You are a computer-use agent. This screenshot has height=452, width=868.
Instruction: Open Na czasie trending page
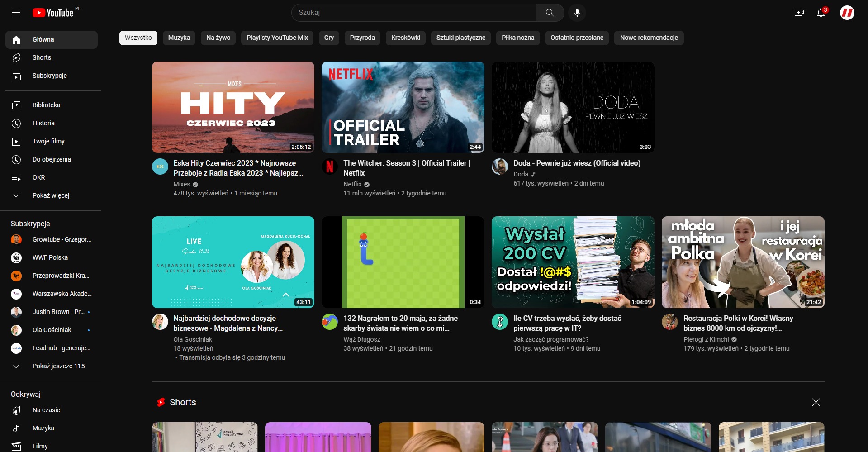[52, 410]
